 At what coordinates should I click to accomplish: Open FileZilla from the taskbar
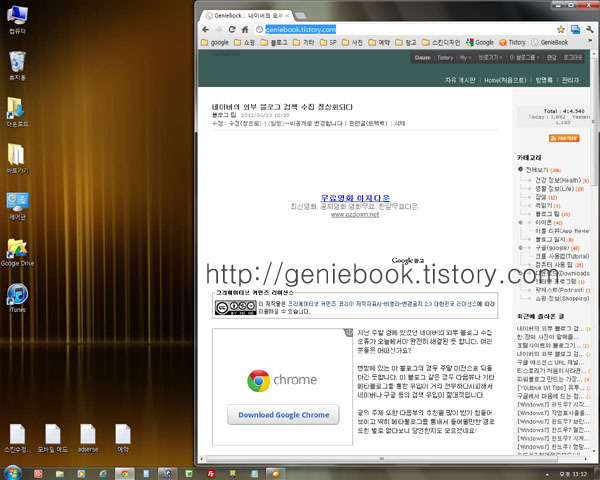[x=210, y=474]
